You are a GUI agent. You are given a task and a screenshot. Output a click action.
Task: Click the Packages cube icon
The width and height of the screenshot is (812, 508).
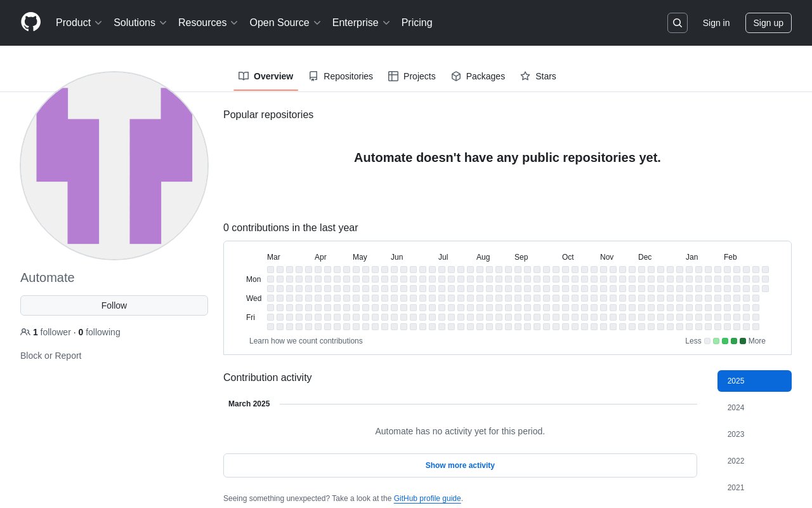[456, 76]
